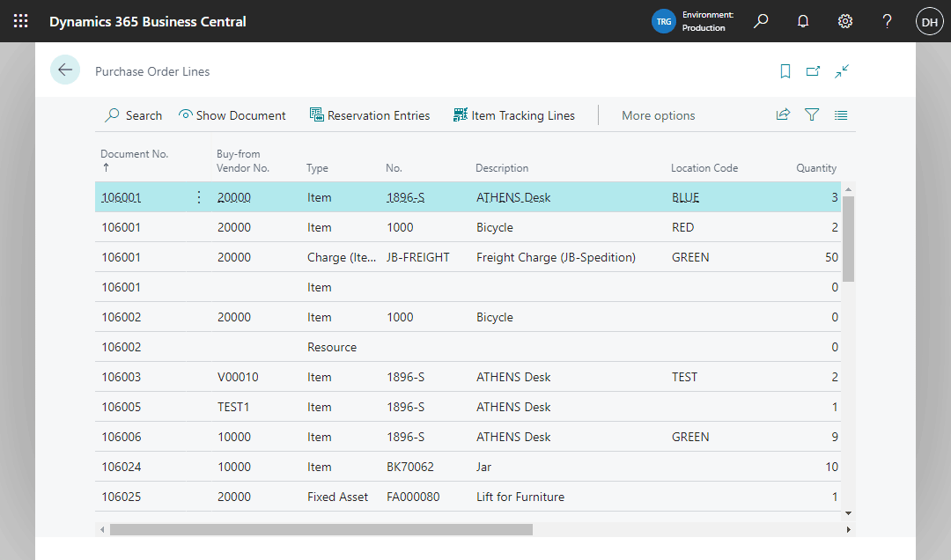The image size is (951, 560).
Task: Open the Share icon above the list
Action: [x=783, y=114]
